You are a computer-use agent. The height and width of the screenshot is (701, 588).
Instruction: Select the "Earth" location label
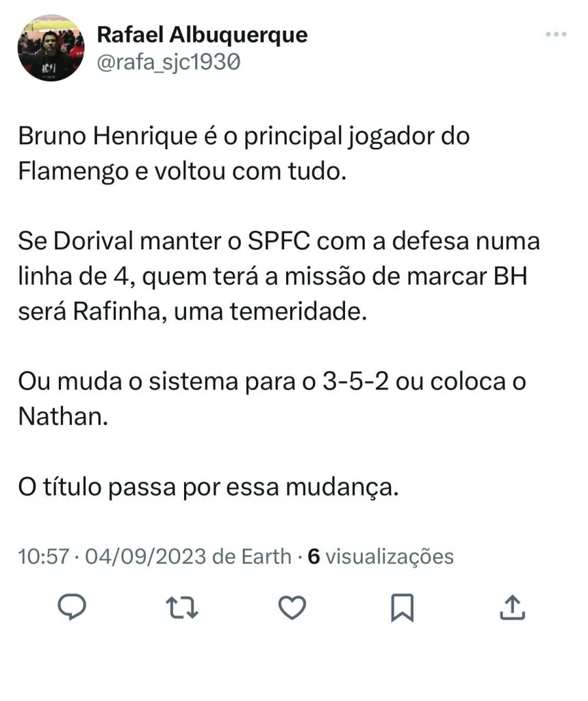coord(265,557)
